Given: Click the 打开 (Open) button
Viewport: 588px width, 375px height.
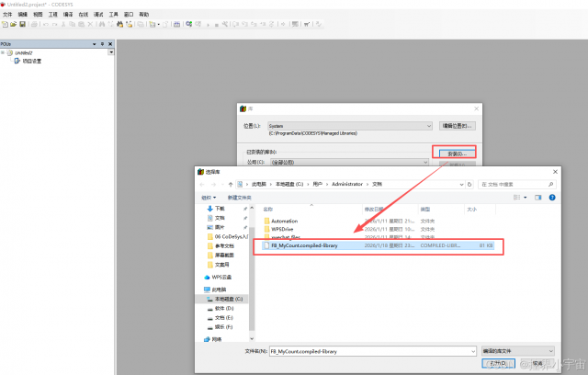Looking at the screenshot, I should pos(499,365).
